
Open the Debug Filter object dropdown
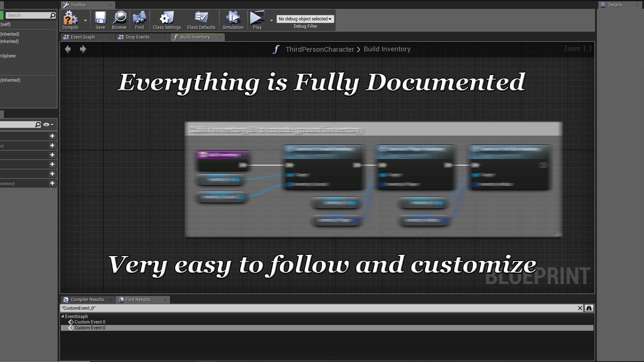305,19
